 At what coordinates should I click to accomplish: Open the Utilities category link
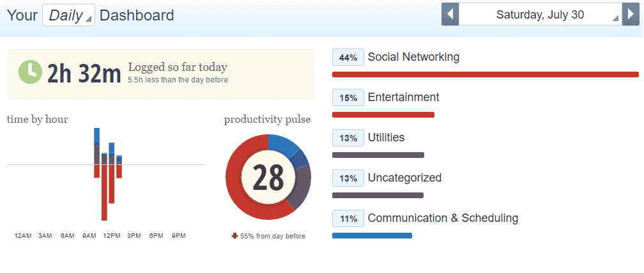[x=386, y=137]
